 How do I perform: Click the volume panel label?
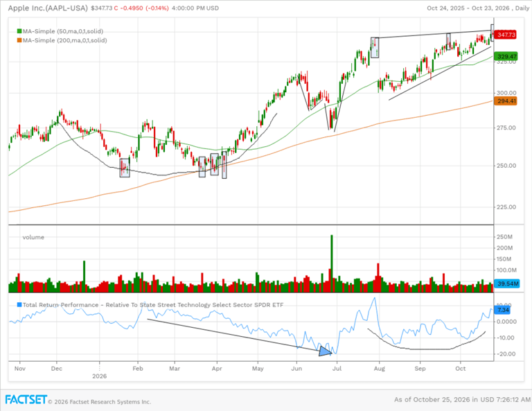tap(33, 237)
